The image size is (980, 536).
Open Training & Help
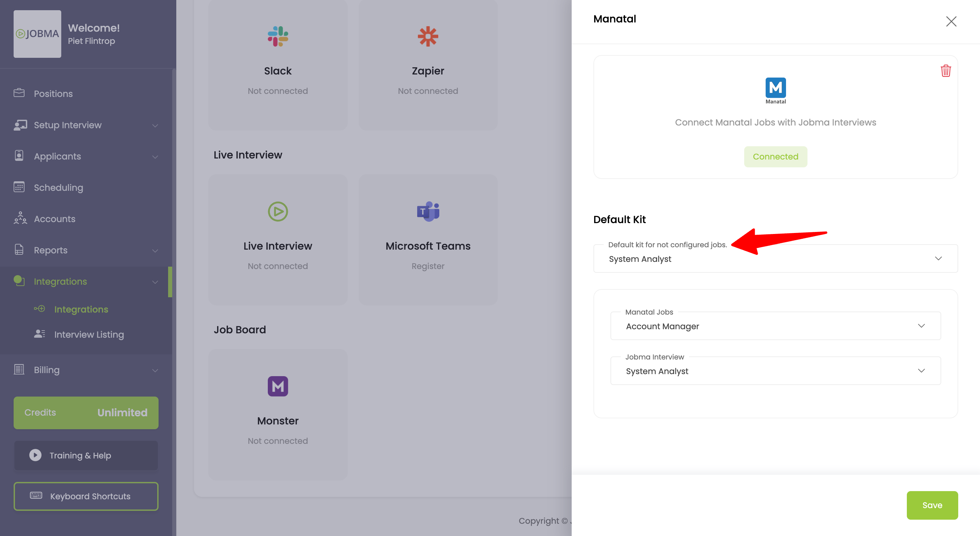[x=86, y=455]
